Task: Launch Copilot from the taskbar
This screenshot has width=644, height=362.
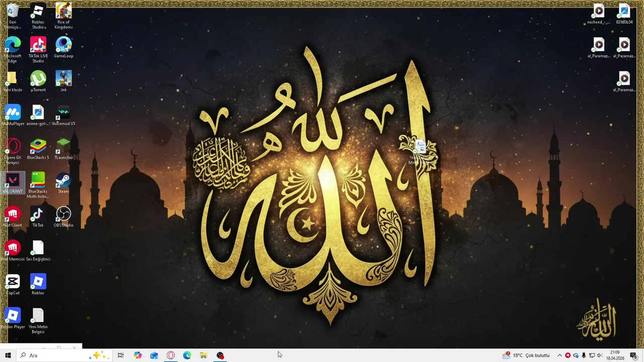Action: pos(138,355)
